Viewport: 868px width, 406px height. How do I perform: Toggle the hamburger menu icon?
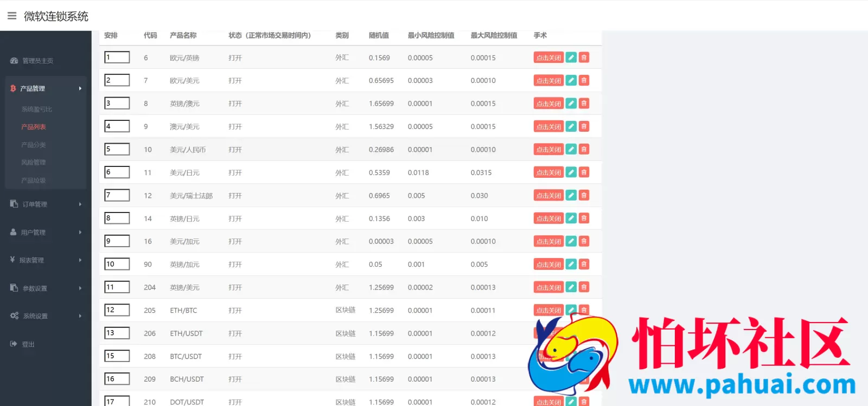click(12, 16)
